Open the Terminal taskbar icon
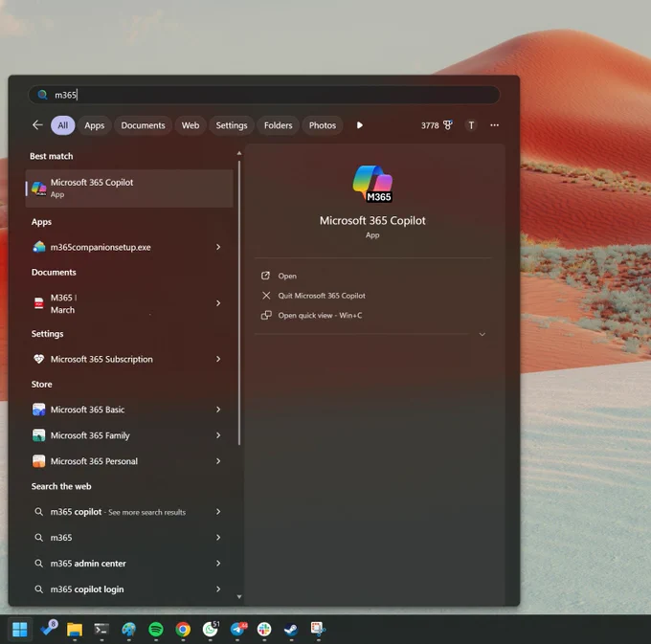This screenshot has width=651, height=644. tap(101, 630)
